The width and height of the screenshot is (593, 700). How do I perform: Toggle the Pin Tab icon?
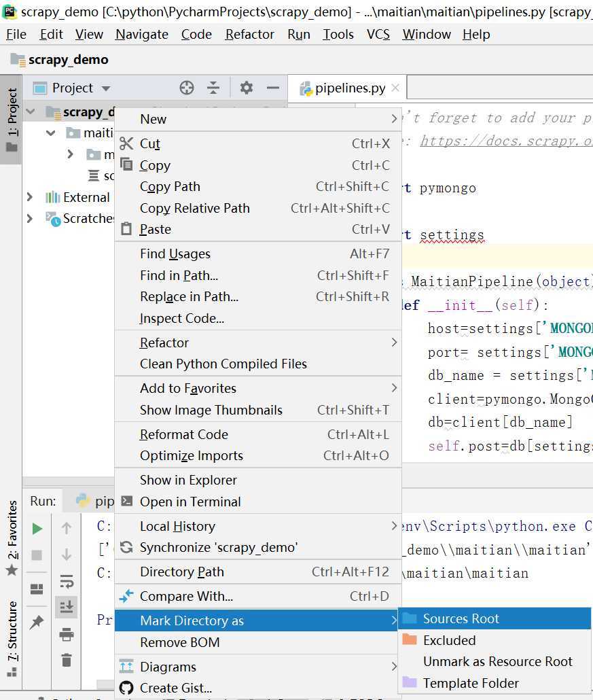click(37, 622)
